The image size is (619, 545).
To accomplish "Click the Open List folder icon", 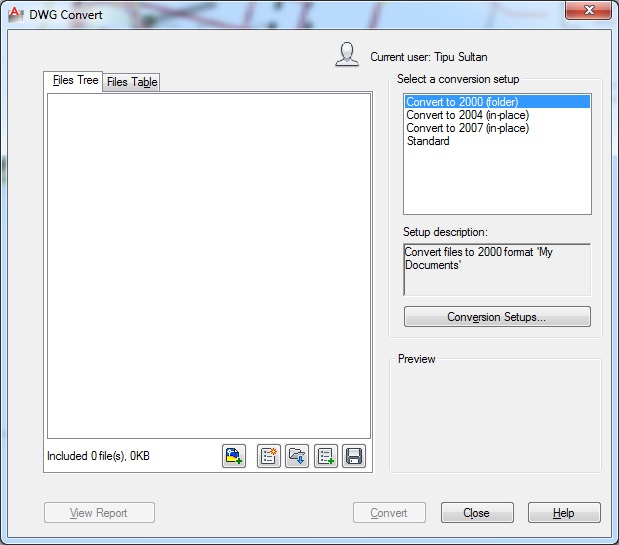I will [x=297, y=456].
